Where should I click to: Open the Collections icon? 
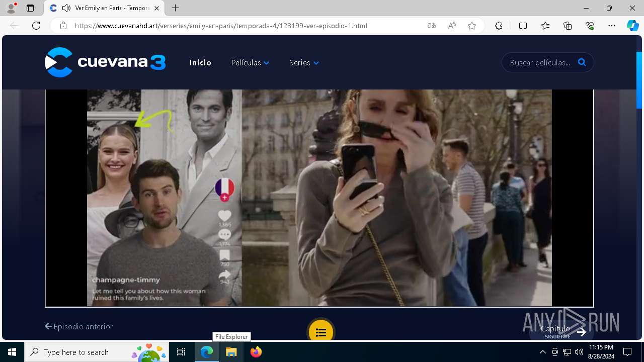568,26
